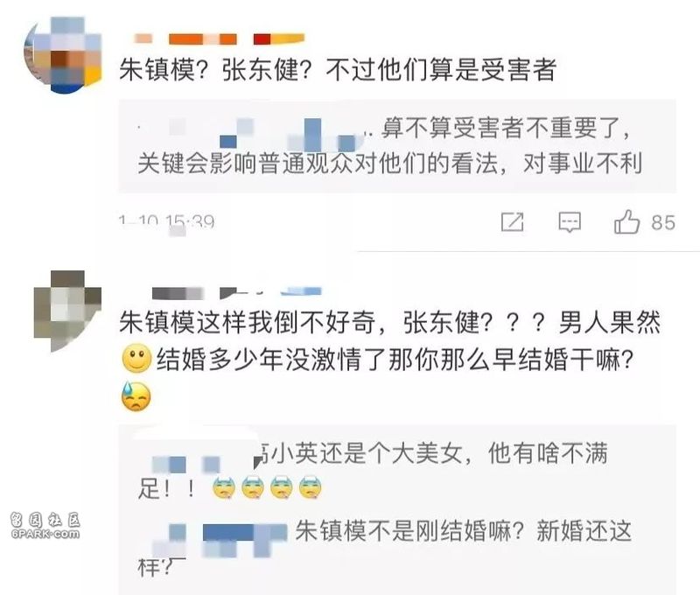
Task: Select the comment 朱镇模？张东健？不过他们算是受害者
Action: pos(338,70)
